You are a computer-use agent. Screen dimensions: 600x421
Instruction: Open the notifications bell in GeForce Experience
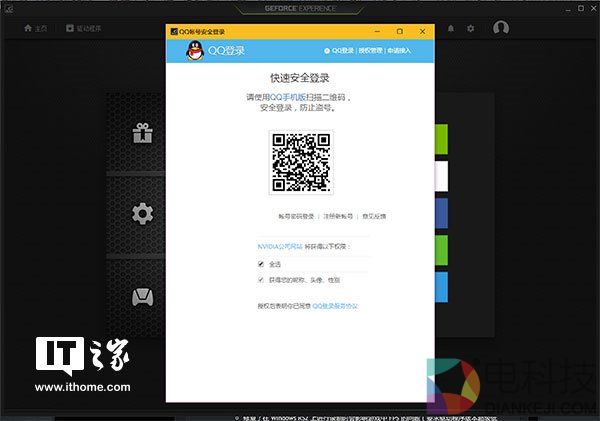click(x=451, y=28)
